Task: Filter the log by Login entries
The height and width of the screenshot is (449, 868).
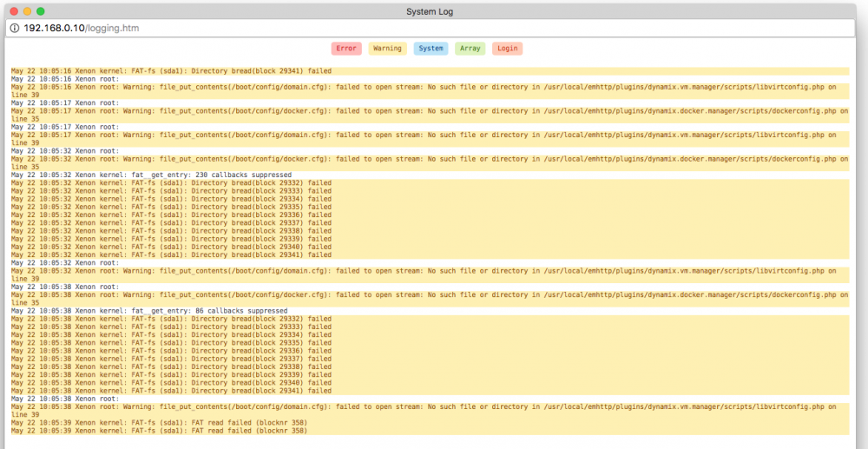Action: click(507, 48)
